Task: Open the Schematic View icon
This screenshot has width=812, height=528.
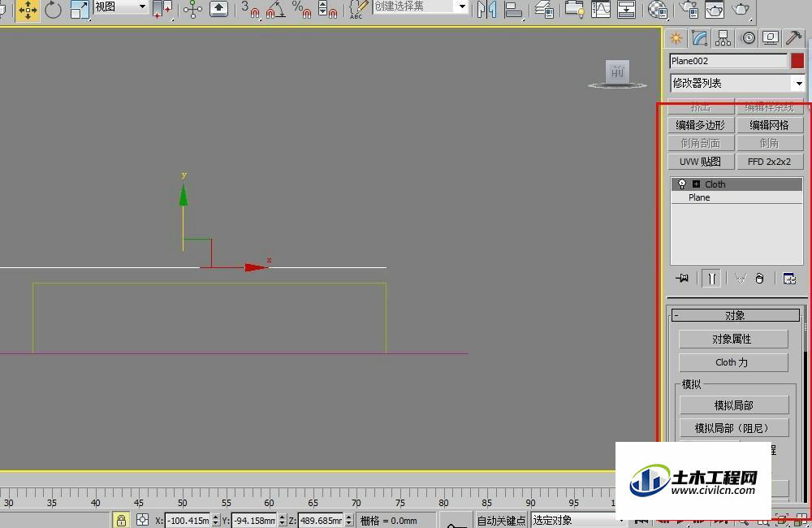Action: click(627, 9)
